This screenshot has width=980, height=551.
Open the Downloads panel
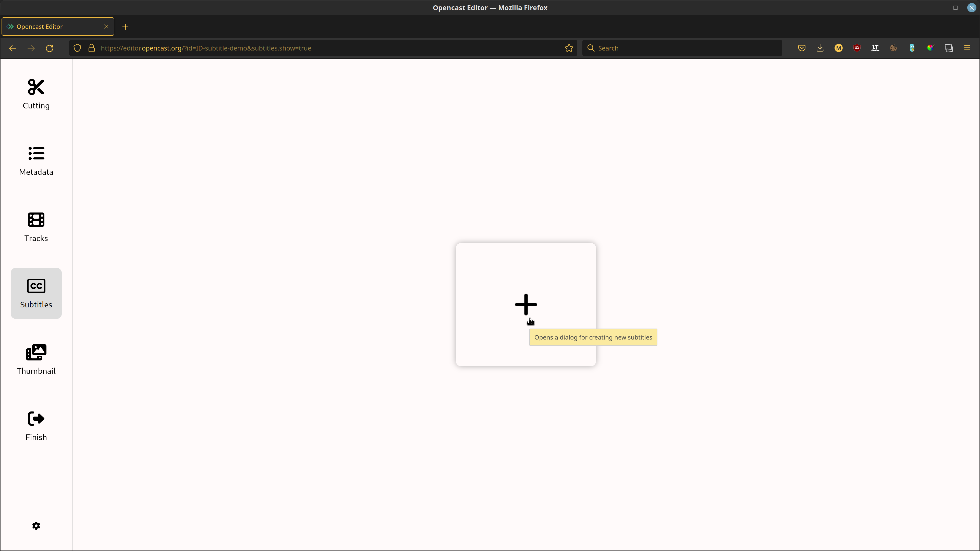pos(820,48)
